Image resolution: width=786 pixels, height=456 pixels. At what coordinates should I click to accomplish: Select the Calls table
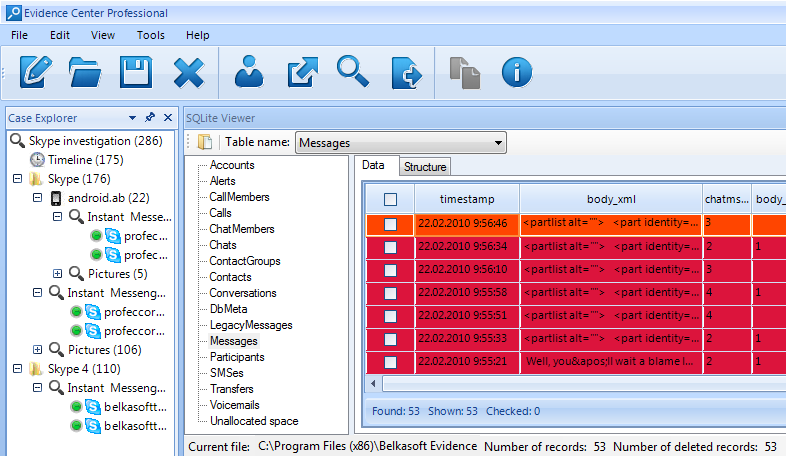(220, 213)
